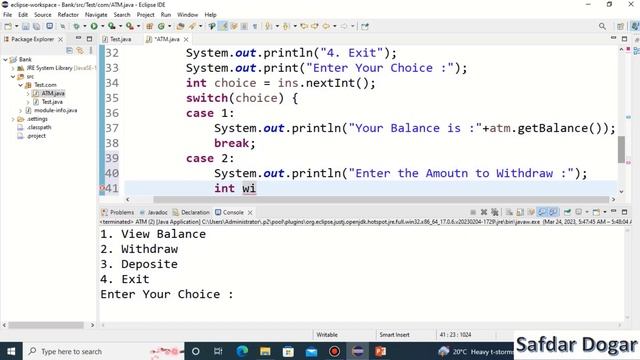The width and height of the screenshot is (640, 360).
Task: Switch to the Declaration tab
Action: click(x=191, y=212)
